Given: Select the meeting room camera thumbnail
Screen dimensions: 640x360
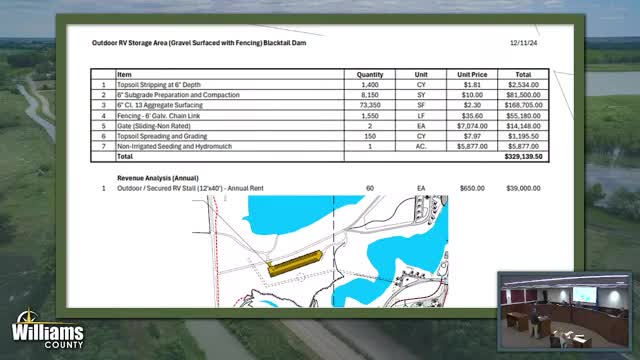Looking at the screenshot, I should [564, 312].
